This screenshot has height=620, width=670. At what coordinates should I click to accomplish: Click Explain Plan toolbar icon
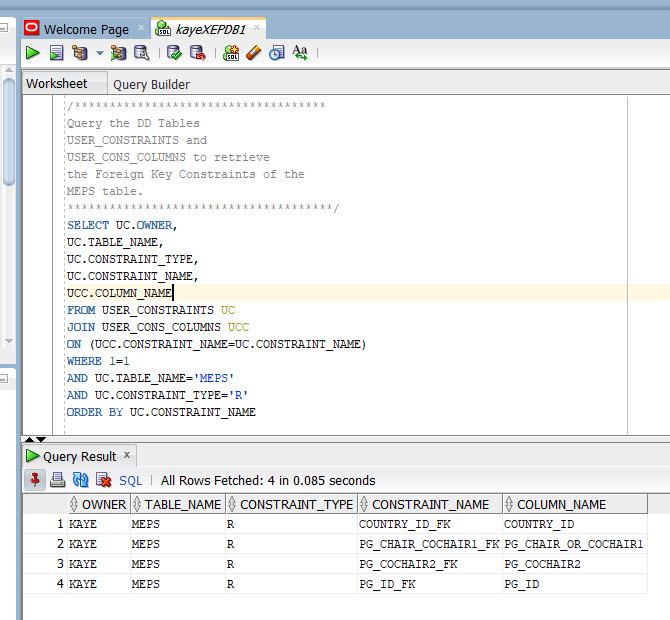[x=80, y=53]
